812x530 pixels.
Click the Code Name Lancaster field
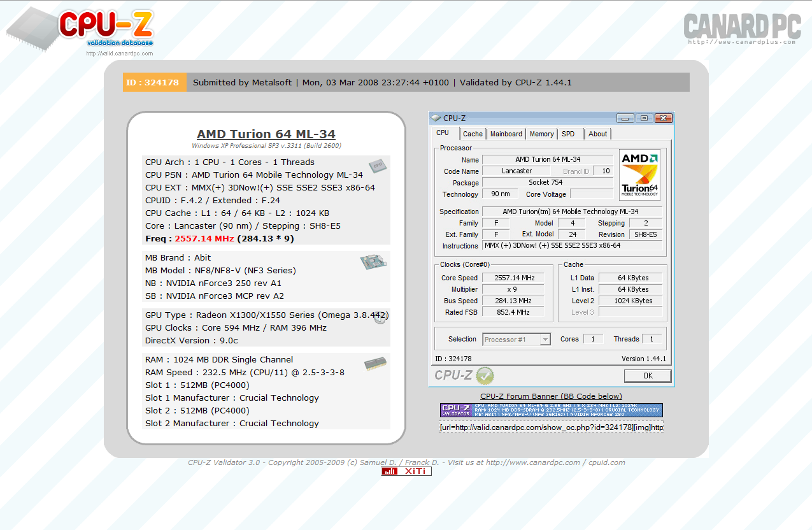click(x=516, y=171)
